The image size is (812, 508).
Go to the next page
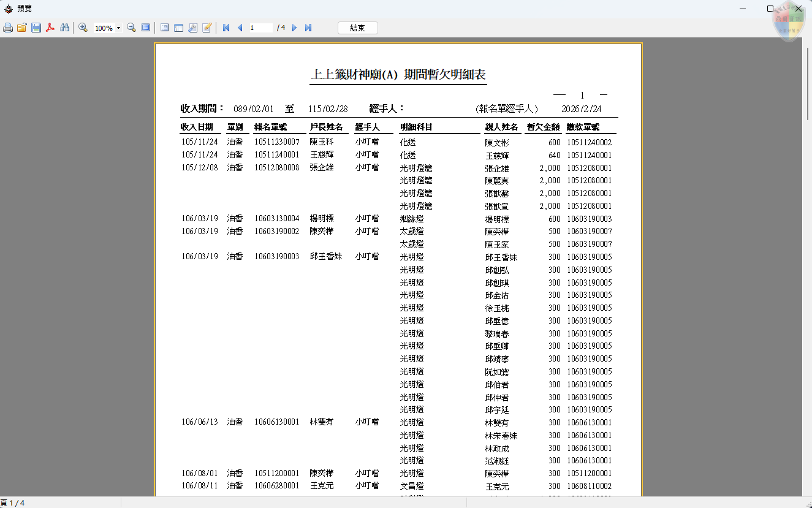pyautogui.click(x=294, y=28)
